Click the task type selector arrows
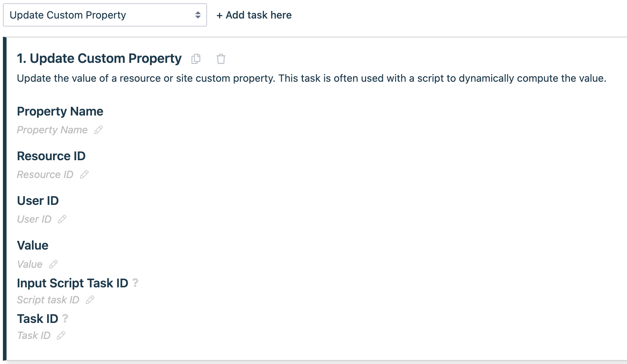The height and width of the screenshot is (364, 627). [198, 15]
